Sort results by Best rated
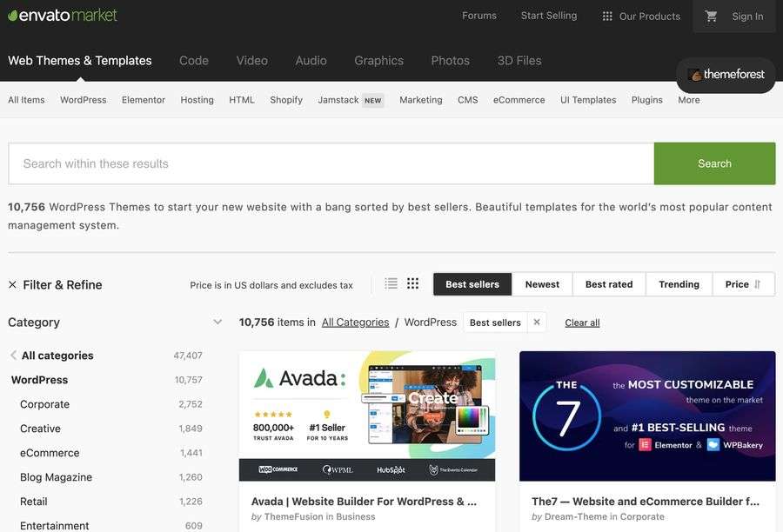Viewport: 783px width, 532px height. point(609,284)
